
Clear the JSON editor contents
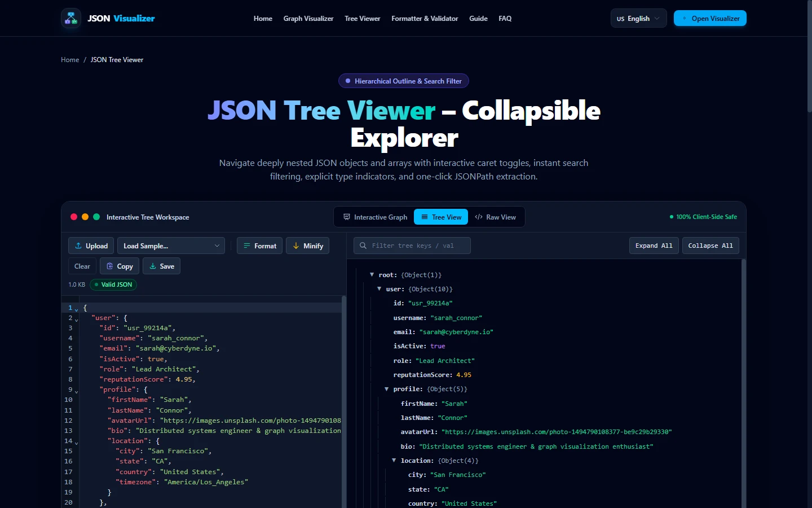click(x=82, y=266)
